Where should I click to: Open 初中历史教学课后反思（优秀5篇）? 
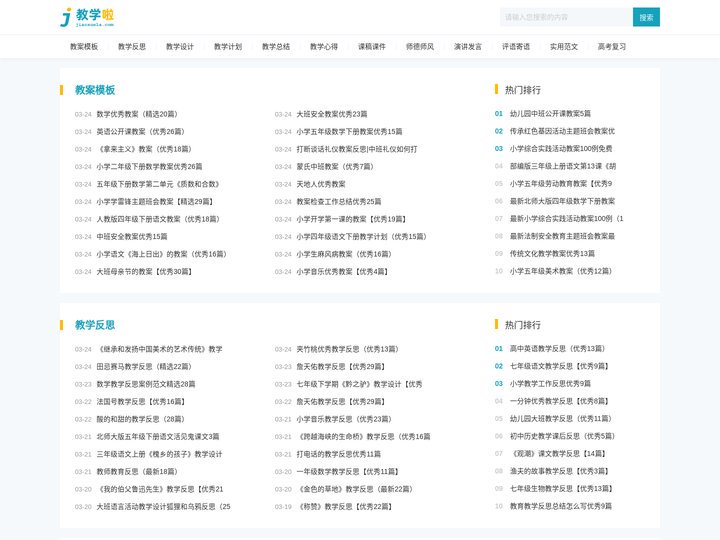tap(562, 436)
